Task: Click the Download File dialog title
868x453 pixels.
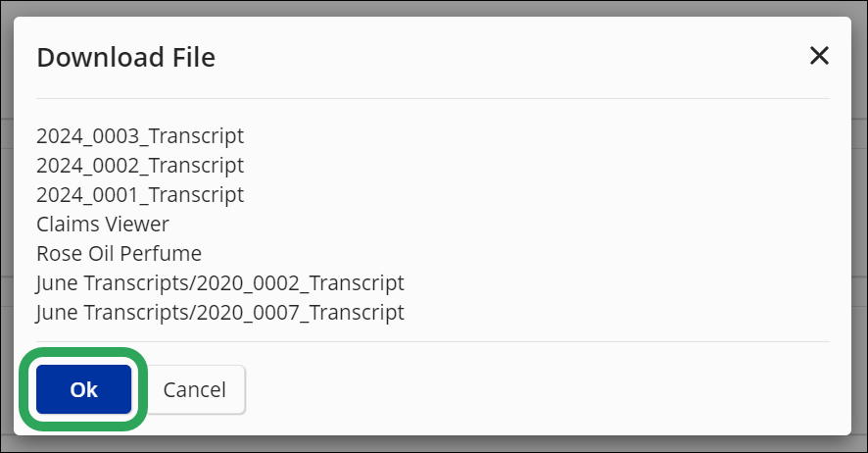Action: click(125, 57)
